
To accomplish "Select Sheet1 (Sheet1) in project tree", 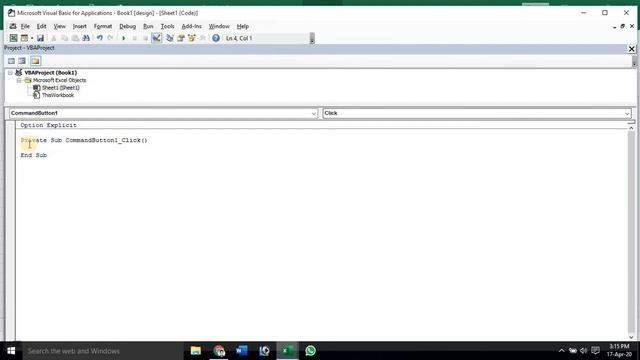I will (x=61, y=88).
